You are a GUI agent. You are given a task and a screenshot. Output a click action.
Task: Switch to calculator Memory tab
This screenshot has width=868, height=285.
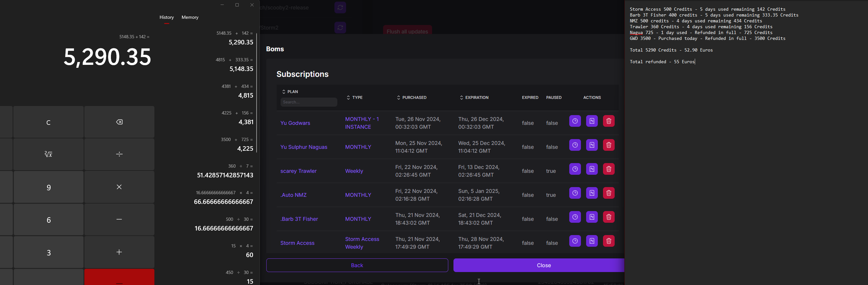[190, 18]
